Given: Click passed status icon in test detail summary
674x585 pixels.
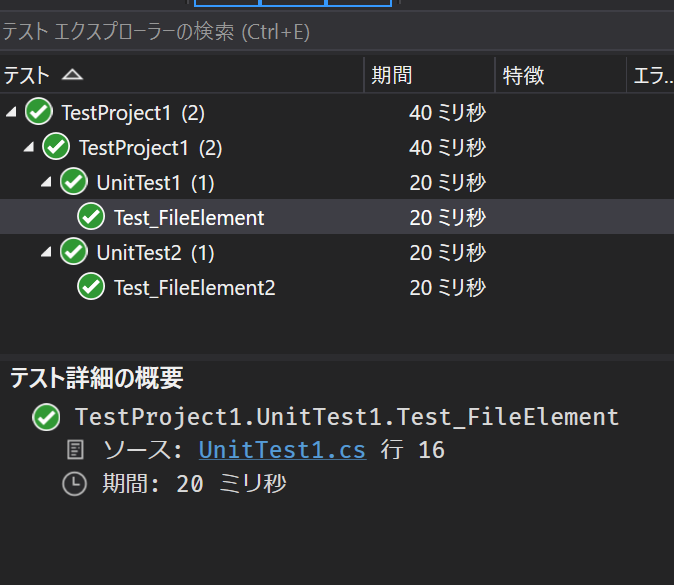Looking at the screenshot, I should [x=46, y=417].
